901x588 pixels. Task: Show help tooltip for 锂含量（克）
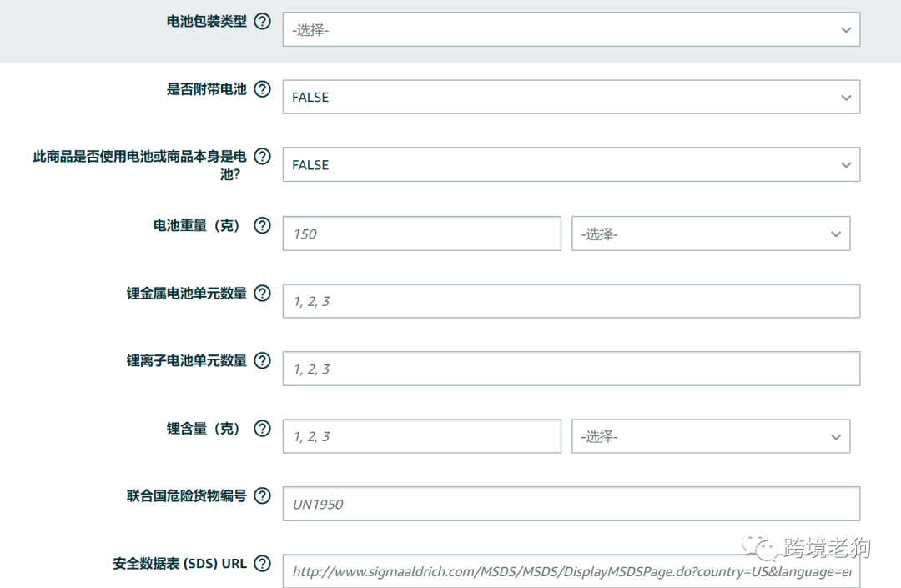coord(263,428)
